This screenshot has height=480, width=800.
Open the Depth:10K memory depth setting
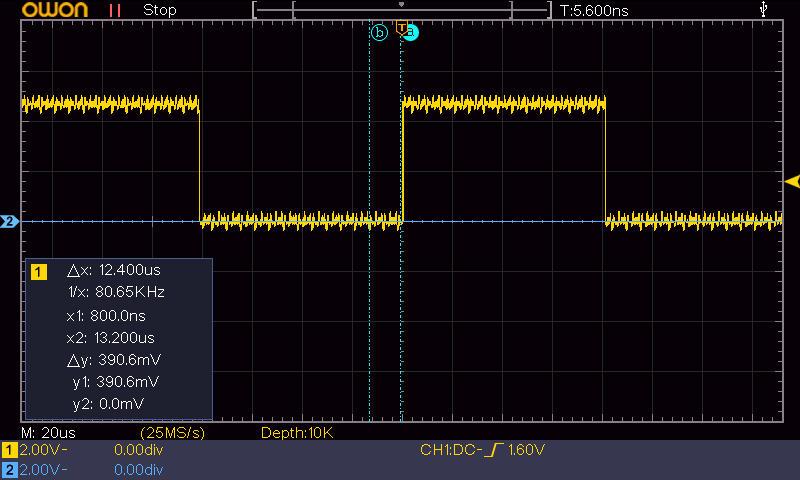tap(296, 433)
